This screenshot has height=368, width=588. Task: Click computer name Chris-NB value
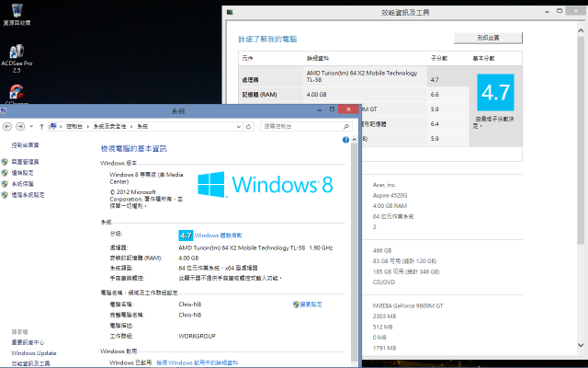click(x=190, y=305)
